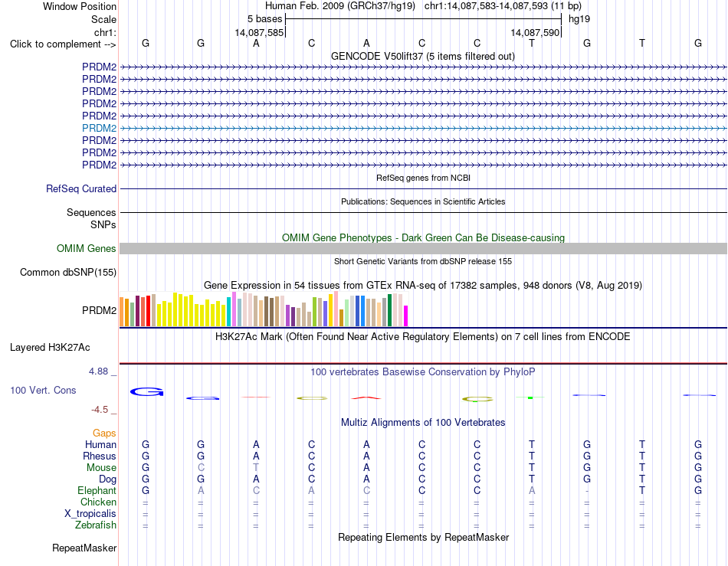Viewport: 728px width, 566px height.
Task: Click the 4.88 PhyloP maximum value
Action: pos(98,371)
